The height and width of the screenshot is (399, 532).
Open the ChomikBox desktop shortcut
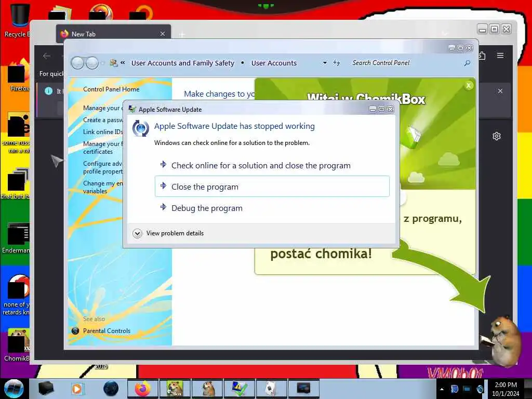[17, 344]
